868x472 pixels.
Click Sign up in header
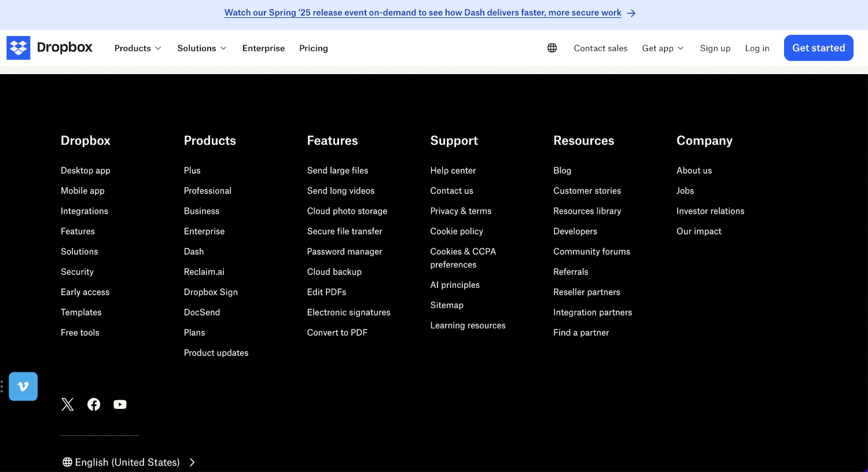click(x=715, y=48)
